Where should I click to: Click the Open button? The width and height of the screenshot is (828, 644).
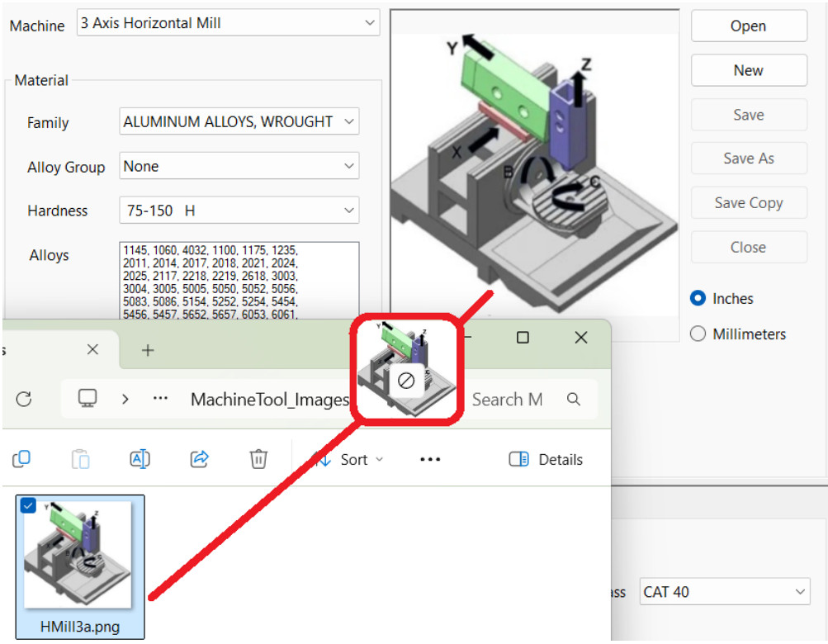pos(748,26)
